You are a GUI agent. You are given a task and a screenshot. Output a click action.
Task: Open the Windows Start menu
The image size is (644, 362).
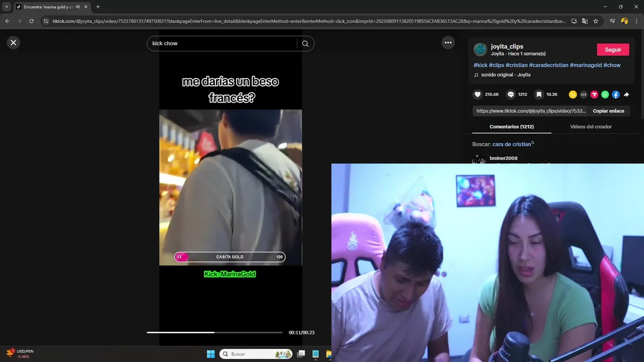point(211,354)
